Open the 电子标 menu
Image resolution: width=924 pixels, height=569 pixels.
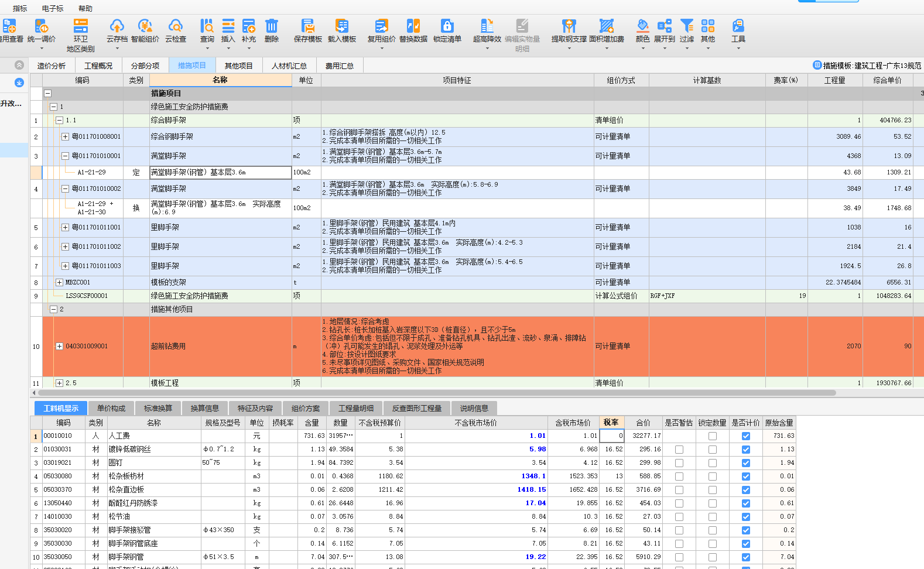53,8
